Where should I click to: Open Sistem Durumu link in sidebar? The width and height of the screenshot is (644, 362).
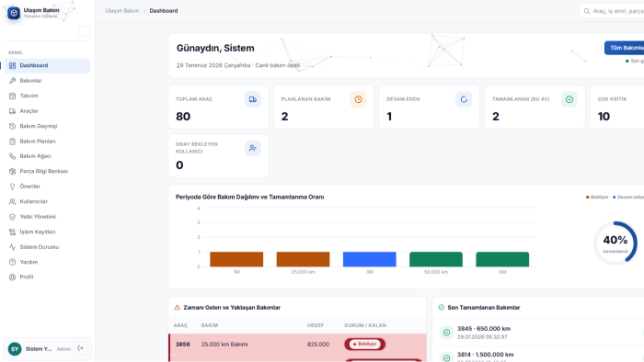[x=47, y=247]
